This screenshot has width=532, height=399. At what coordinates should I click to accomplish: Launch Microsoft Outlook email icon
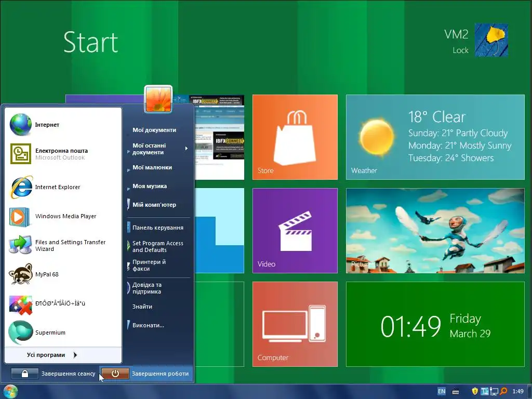20,154
